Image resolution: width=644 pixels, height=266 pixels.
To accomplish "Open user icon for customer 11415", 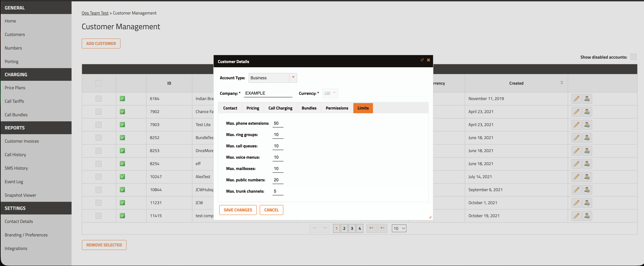I will [x=587, y=216].
